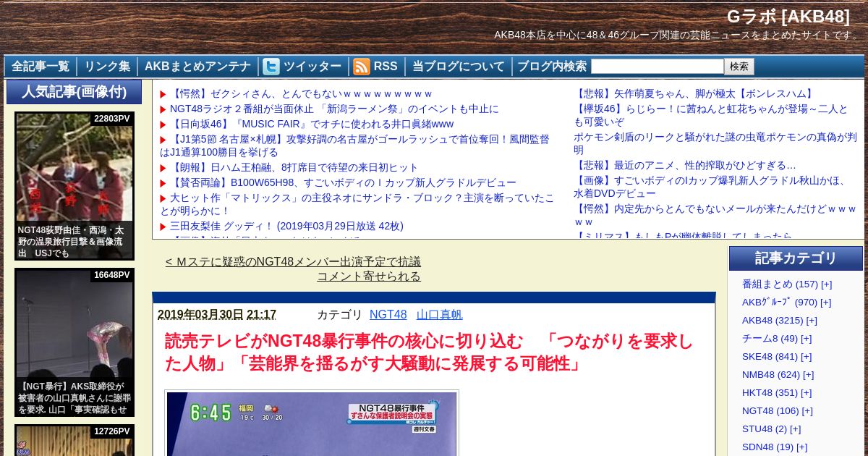Expand the AKB48 (3215) [+] category
868x456 pixels.
(x=812, y=321)
